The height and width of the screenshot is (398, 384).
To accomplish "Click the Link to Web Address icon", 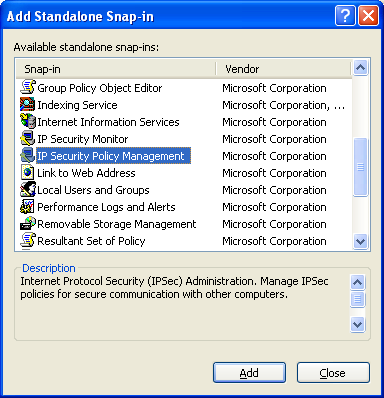I will (27, 173).
